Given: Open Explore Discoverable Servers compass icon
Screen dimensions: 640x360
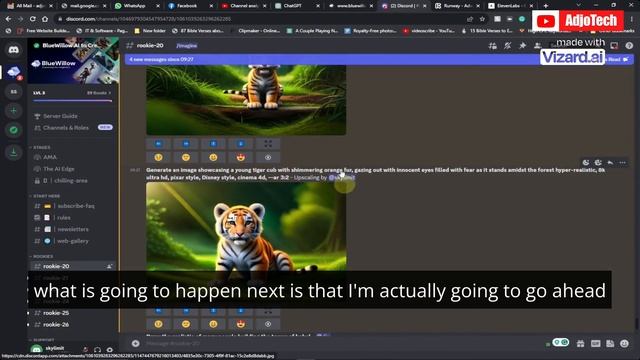Looking at the screenshot, I should pos(13,130).
